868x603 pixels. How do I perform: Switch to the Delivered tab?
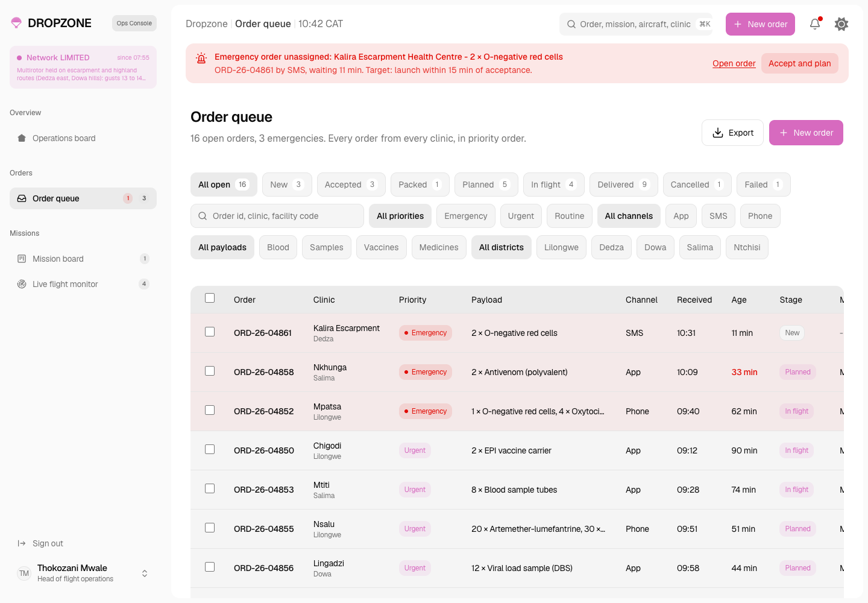coord(624,185)
